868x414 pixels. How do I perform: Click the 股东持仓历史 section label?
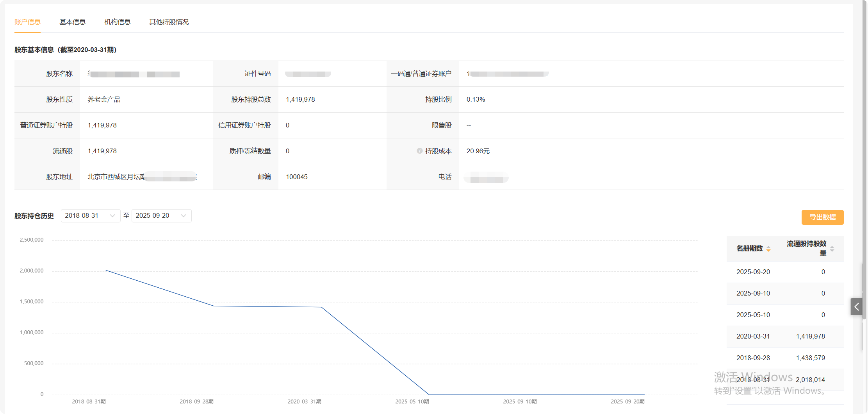click(x=34, y=216)
